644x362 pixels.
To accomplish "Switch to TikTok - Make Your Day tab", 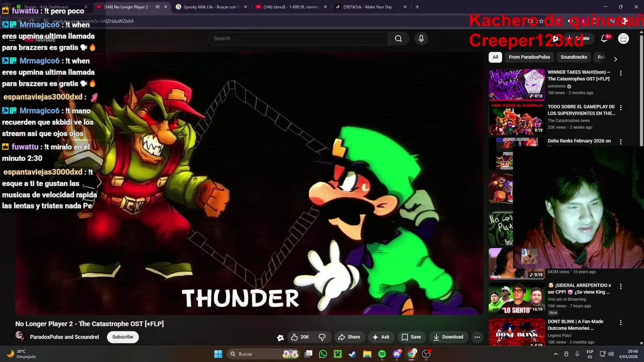I will point(371,7).
